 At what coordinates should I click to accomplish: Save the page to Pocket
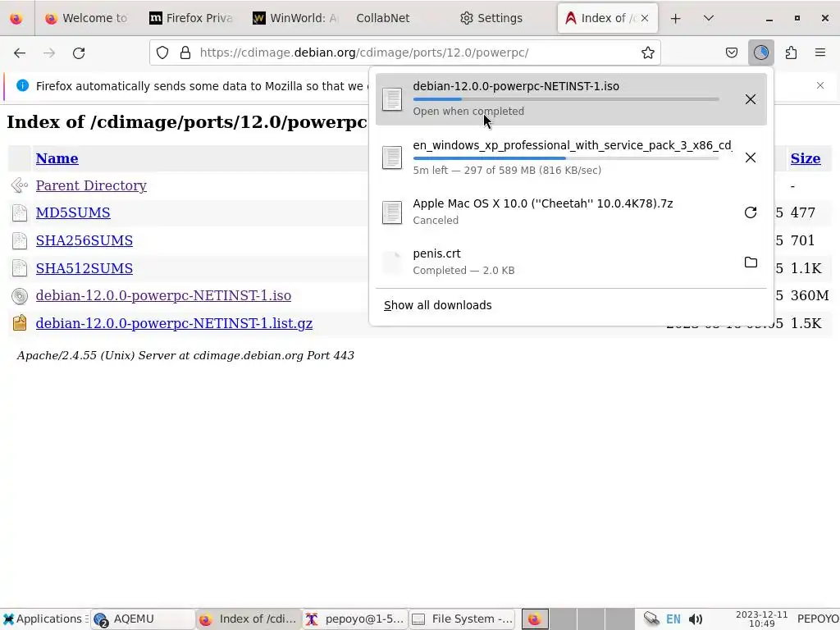point(731,52)
